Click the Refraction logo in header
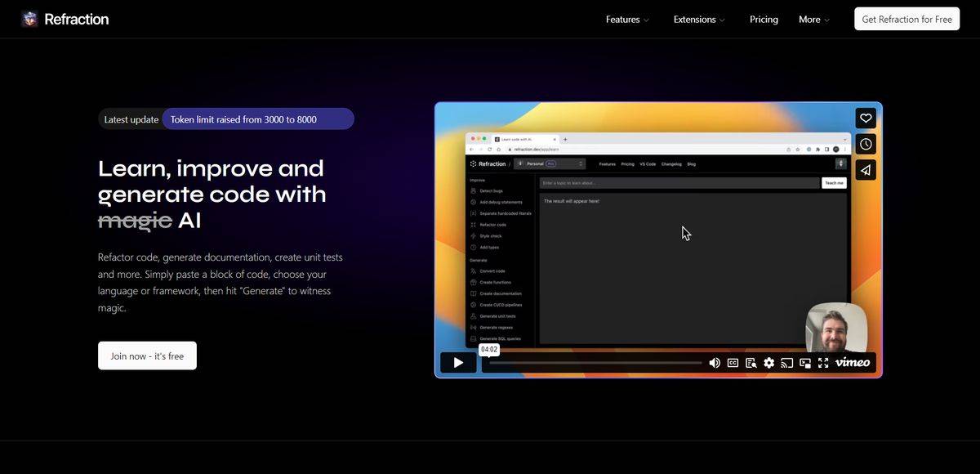Image resolution: width=980 pixels, height=474 pixels. click(65, 19)
